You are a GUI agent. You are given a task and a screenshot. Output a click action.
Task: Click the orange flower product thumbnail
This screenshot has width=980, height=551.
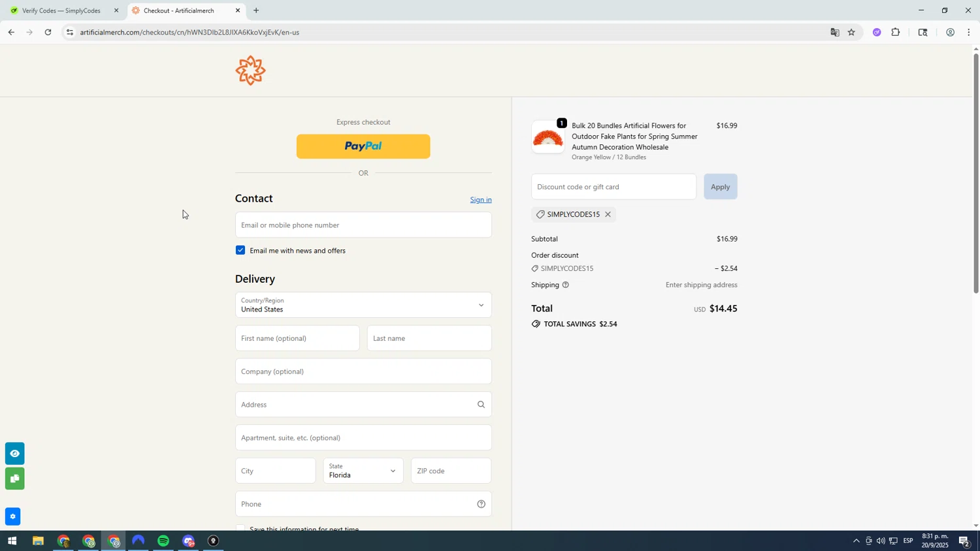548,137
